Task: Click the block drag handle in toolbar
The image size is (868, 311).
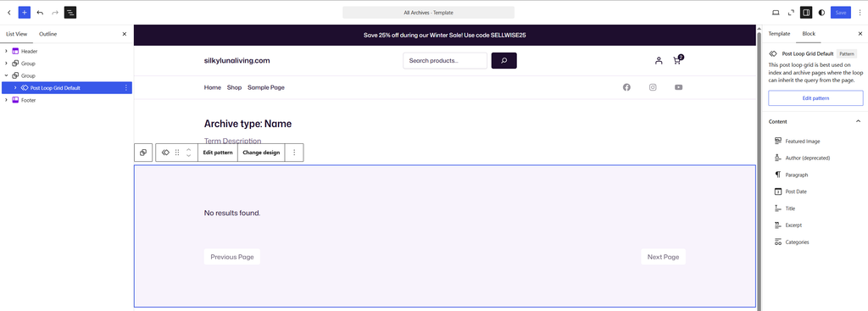Action: 177,153
